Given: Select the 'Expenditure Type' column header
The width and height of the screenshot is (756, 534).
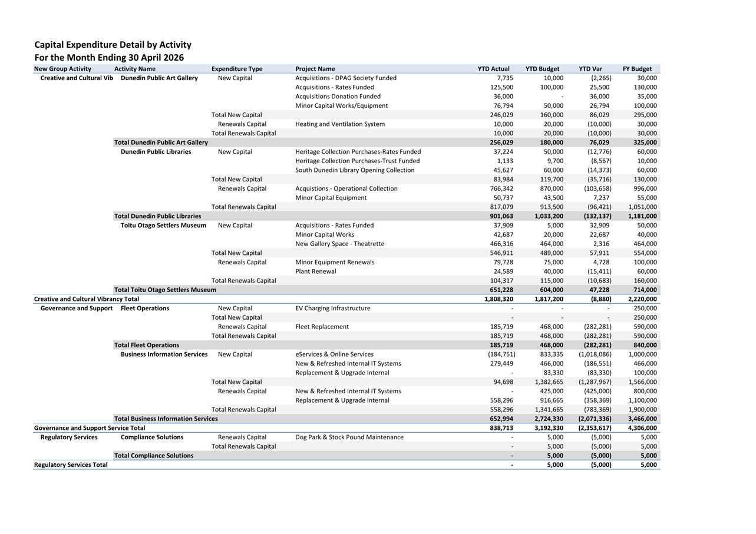Looking at the screenshot, I should 237,69.
